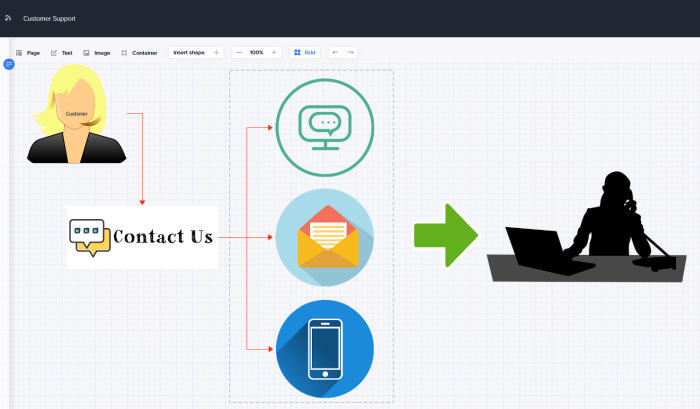700x409 pixels.
Task: Open the blue comments bubble icon
Action: click(x=9, y=64)
